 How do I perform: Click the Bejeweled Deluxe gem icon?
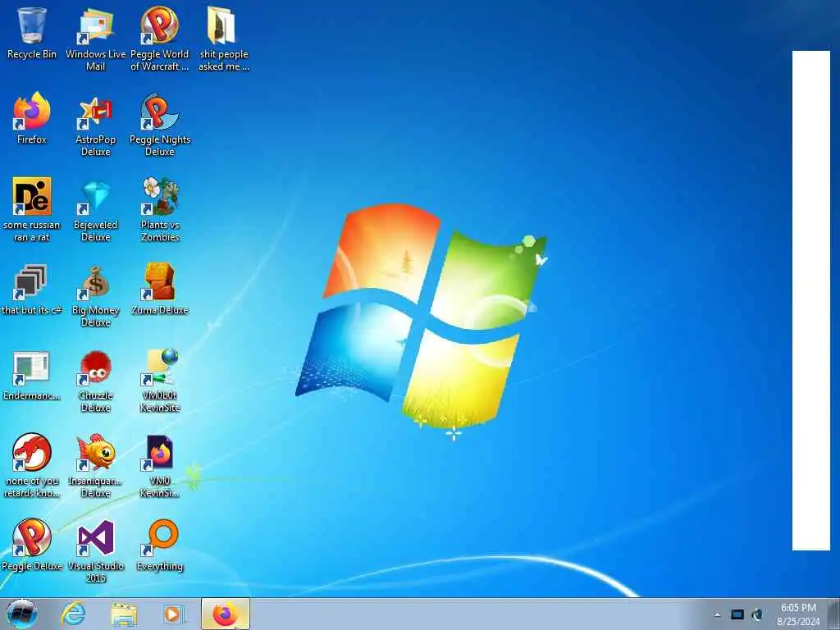pyautogui.click(x=95, y=197)
